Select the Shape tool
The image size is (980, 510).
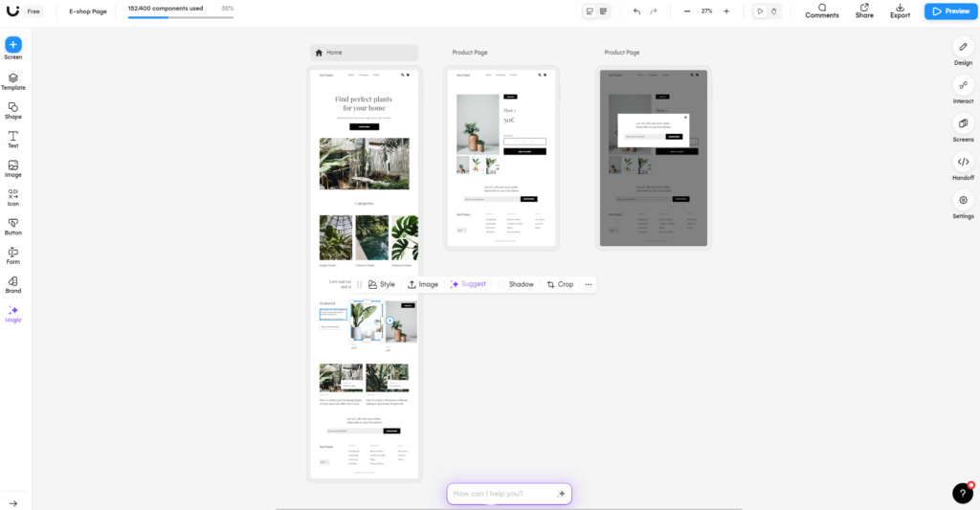coord(13,108)
